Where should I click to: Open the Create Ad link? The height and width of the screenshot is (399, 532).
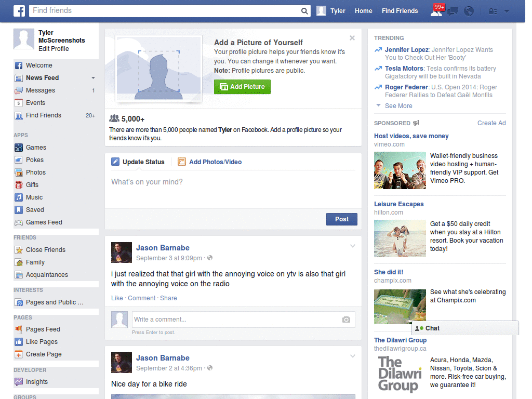pyautogui.click(x=491, y=123)
